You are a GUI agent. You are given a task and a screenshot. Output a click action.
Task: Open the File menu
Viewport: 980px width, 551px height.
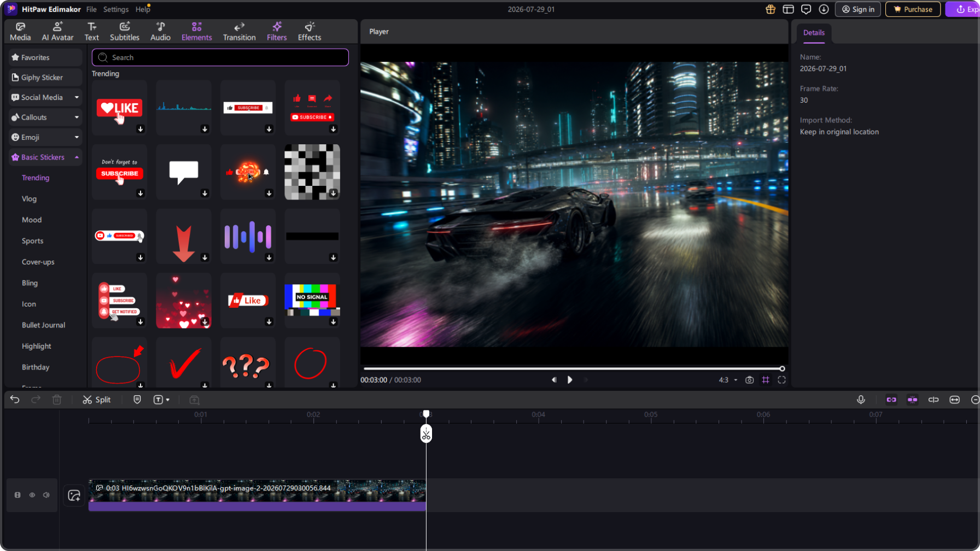91,9
